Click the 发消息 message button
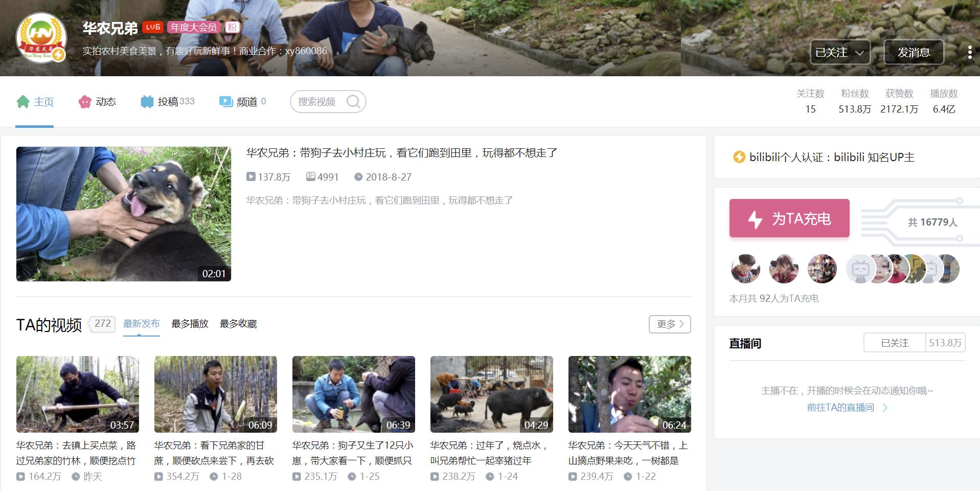The image size is (980, 491). click(915, 52)
